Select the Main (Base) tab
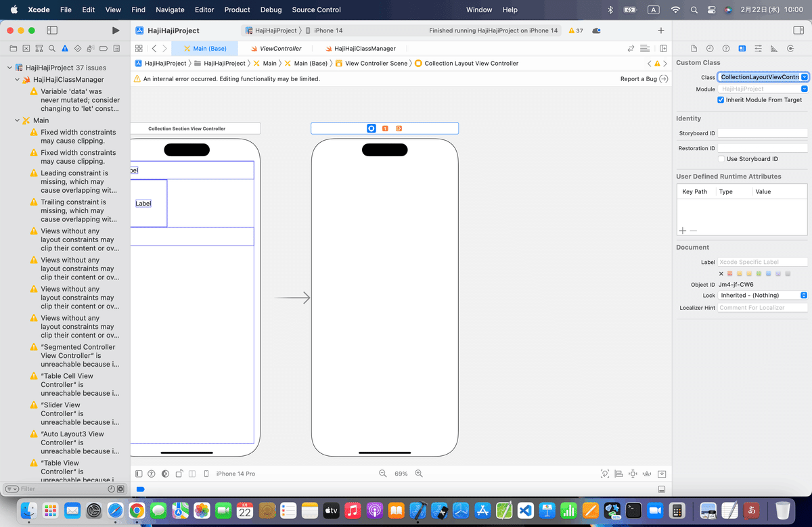This screenshot has width=812, height=527. [204, 49]
